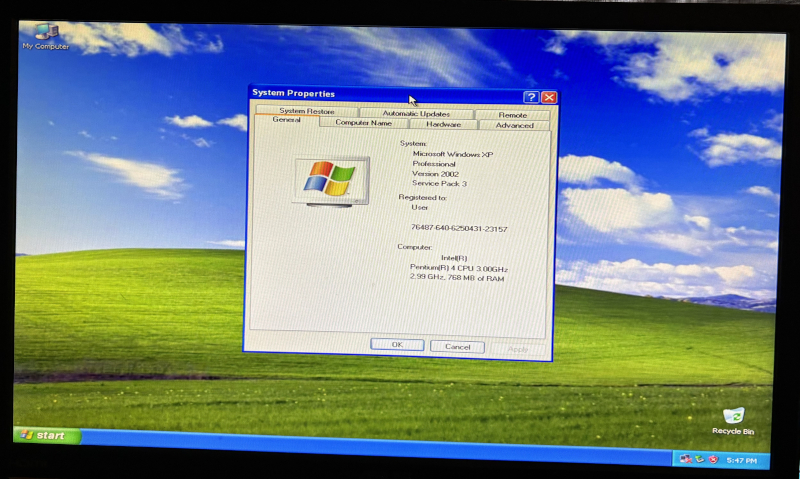Close the System Properties dialog
The height and width of the screenshot is (479, 800).
(549, 97)
